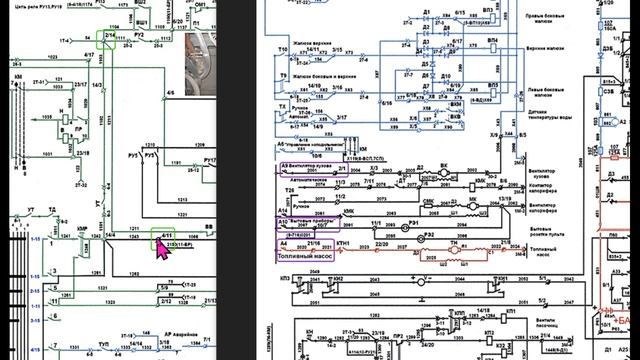The image size is (640, 360).
Task: Click the 'ВП3' valve label
Action: [488, 10]
